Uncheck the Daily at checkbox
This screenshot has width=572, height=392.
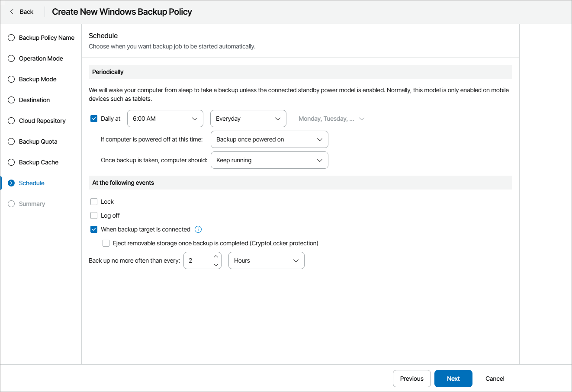pos(94,119)
